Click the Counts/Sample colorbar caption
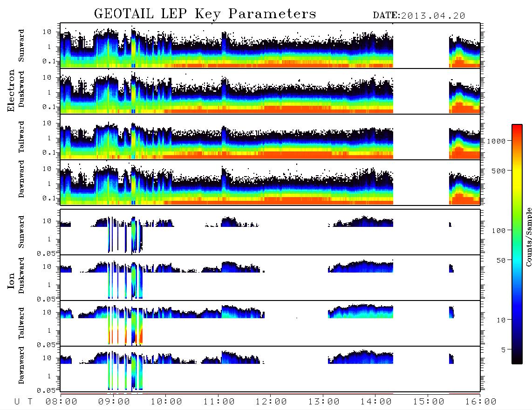532x410 pixels. [528, 237]
